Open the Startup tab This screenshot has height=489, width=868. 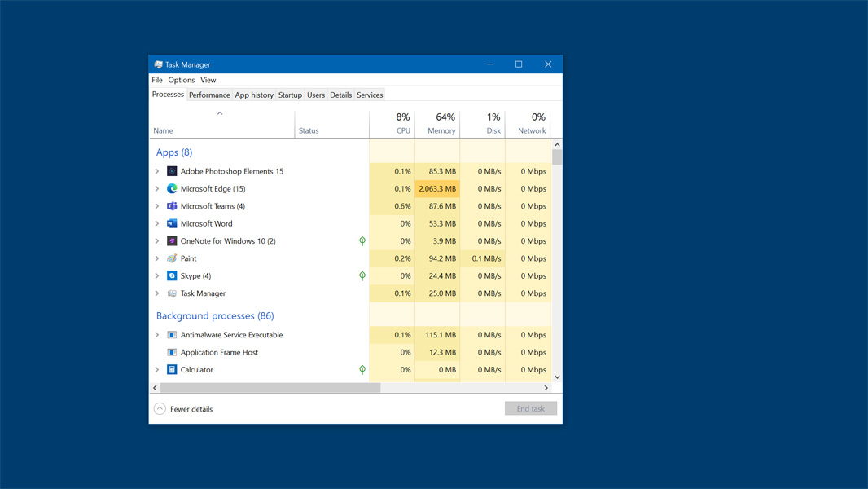[x=290, y=95]
